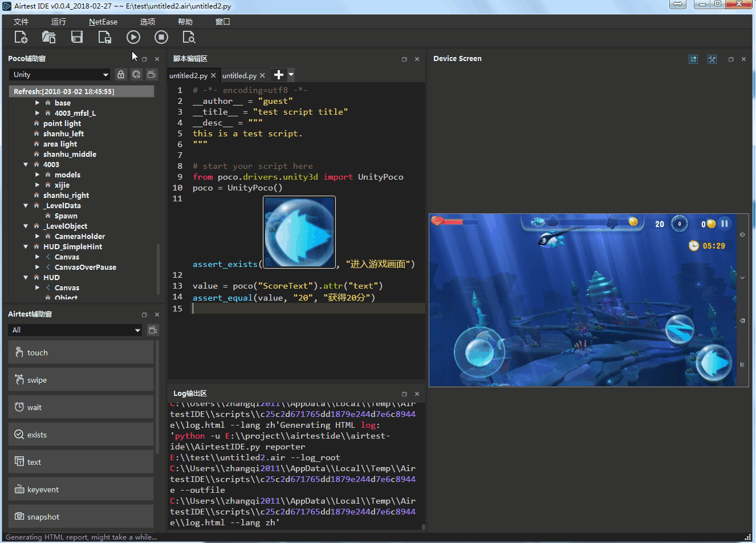
Task: Switch to the untitled.py tab
Action: click(x=239, y=76)
